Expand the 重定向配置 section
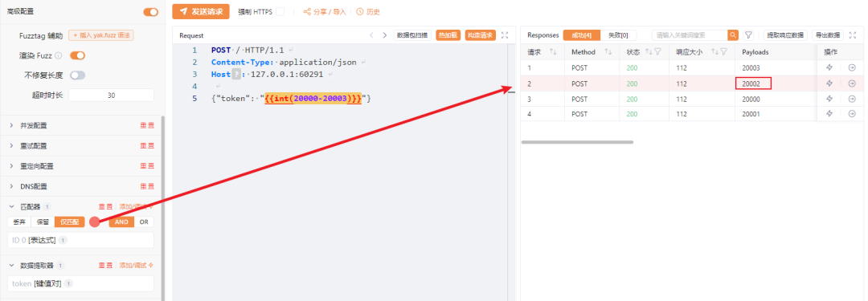868x301 pixels. tap(11, 166)
